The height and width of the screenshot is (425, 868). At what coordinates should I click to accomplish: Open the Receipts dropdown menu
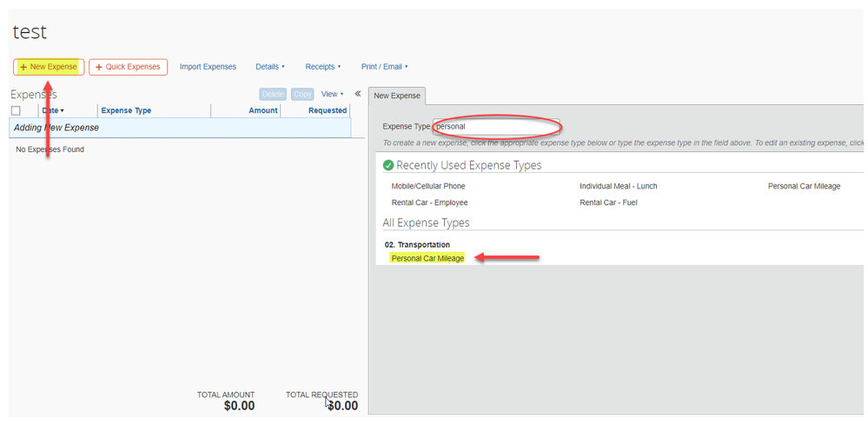click(x=322, y=67)
